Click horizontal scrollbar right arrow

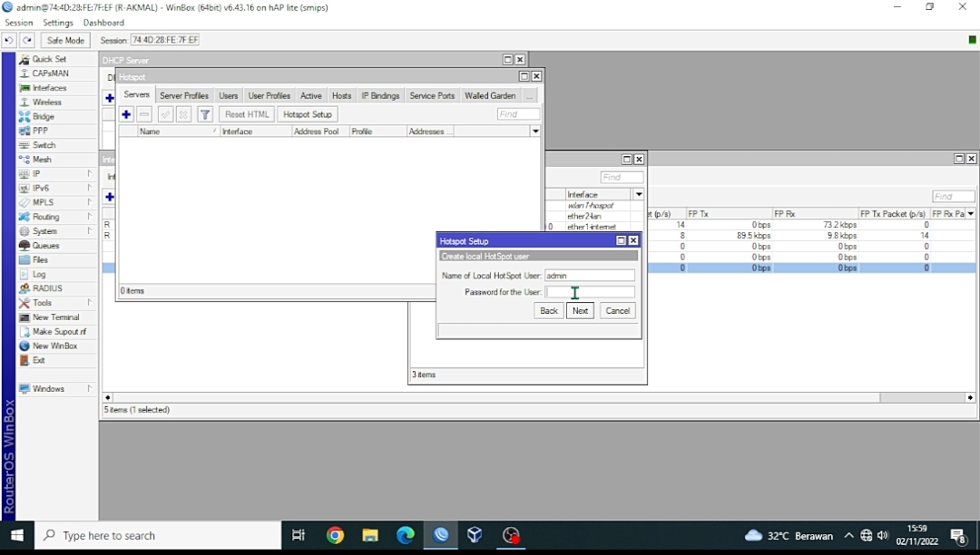coord(970,398)
